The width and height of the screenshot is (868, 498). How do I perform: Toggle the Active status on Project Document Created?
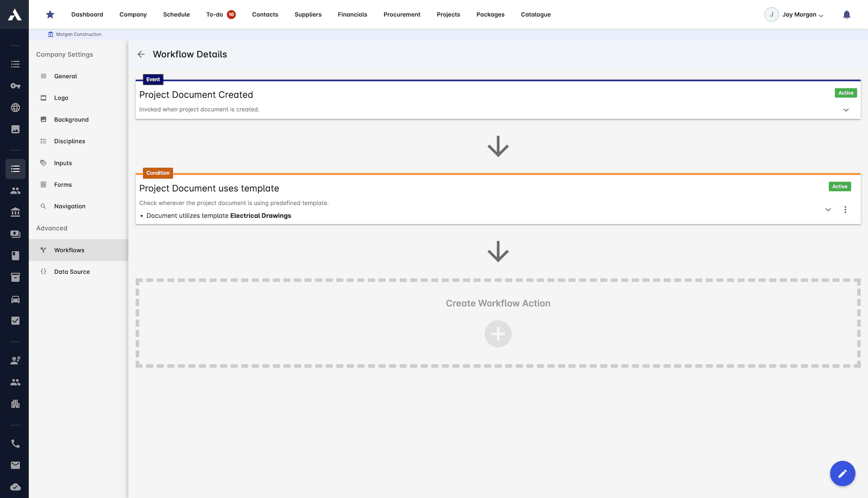click(x=845, y=93)
